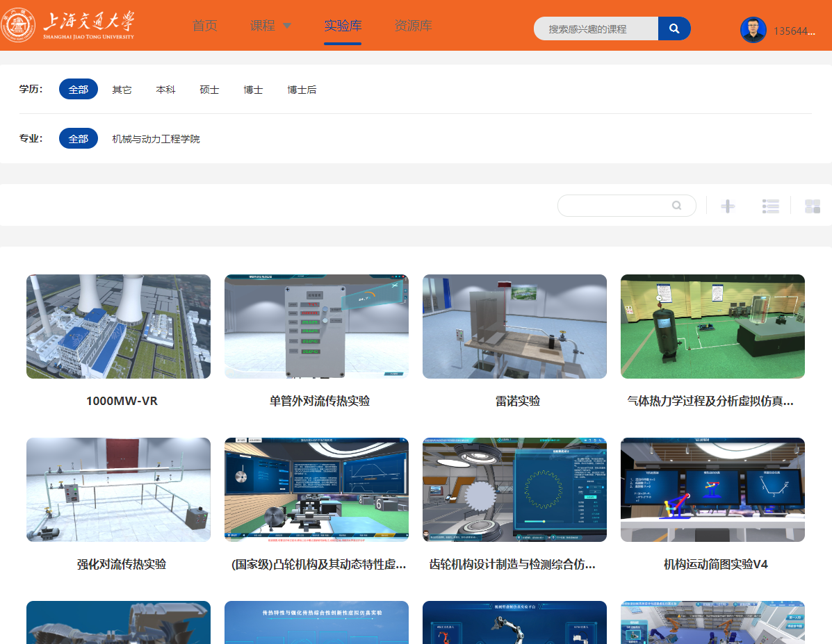Open the 雷诺实验 experiment
The image size is (832, 644).
514,327
